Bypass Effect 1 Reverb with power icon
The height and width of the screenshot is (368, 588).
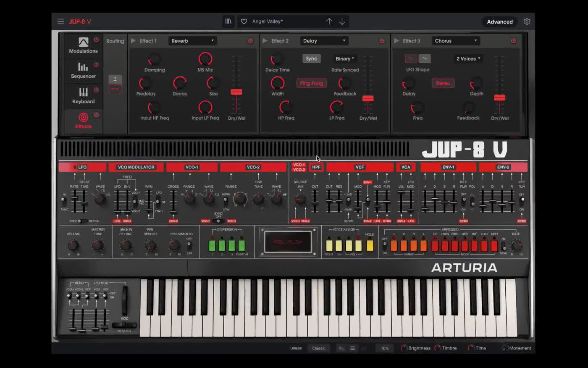pos(250,41)
